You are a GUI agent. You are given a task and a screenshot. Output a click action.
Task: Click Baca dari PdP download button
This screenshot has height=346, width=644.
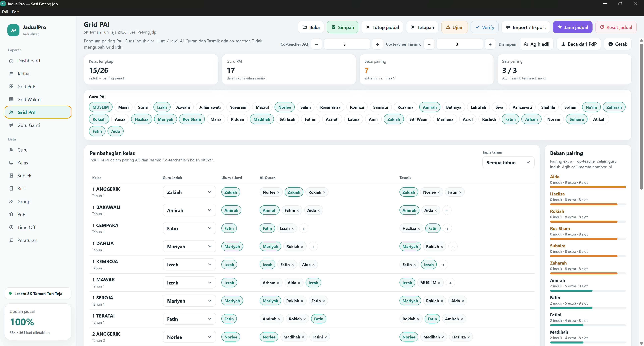click(579, 44)
